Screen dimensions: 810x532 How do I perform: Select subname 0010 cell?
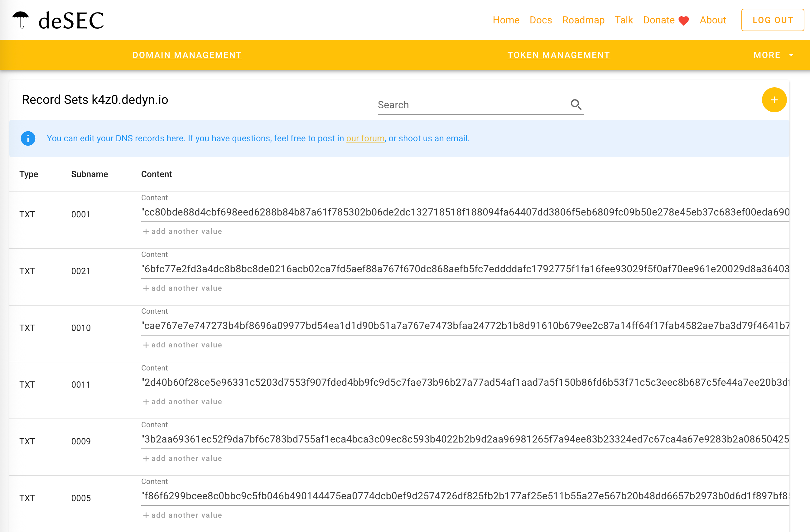(x=81, y=328)
